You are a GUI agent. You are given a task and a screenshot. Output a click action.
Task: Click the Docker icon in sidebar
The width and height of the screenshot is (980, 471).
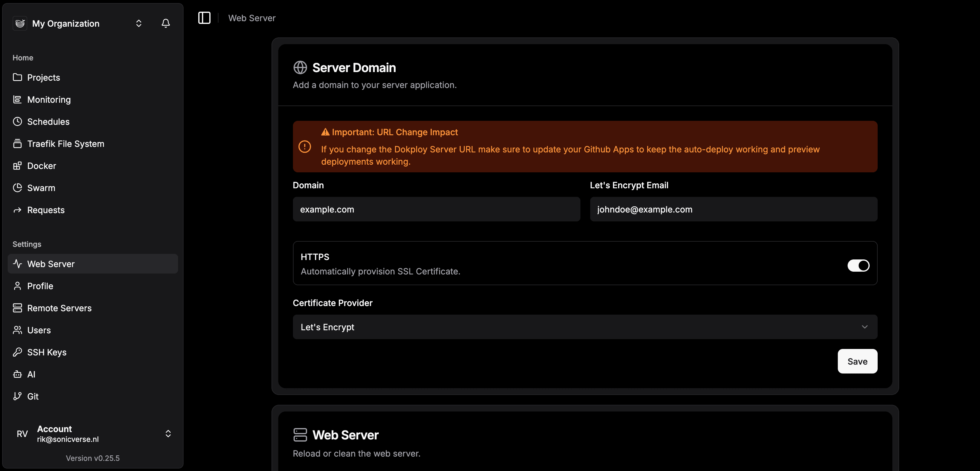point(17,166)
